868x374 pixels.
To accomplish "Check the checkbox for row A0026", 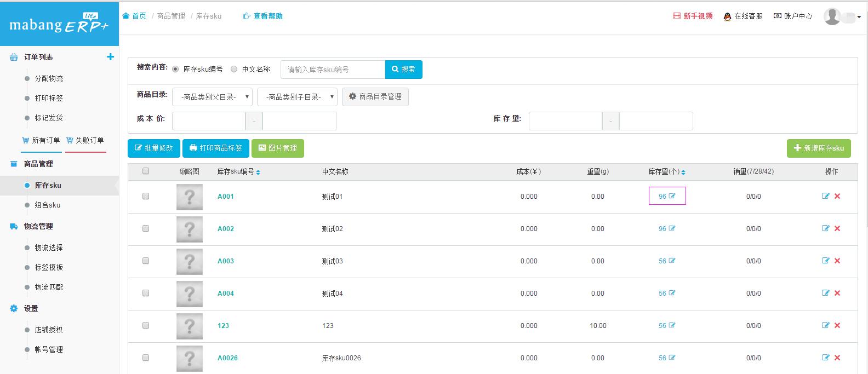I will pos(146,358).
